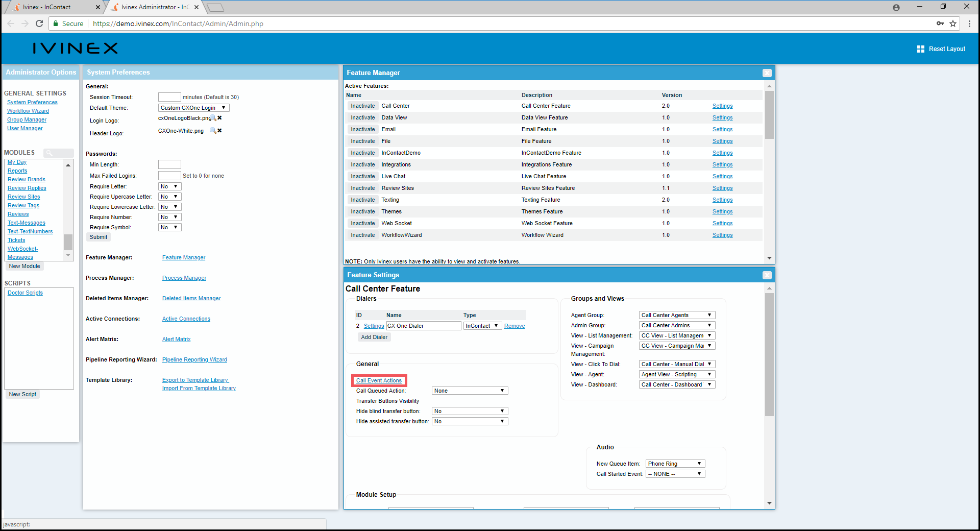Image resolution: width=980 pixels, height=531 pixels.
Task: Click the Reset Layout grid icon
Action: coord(921,49)
